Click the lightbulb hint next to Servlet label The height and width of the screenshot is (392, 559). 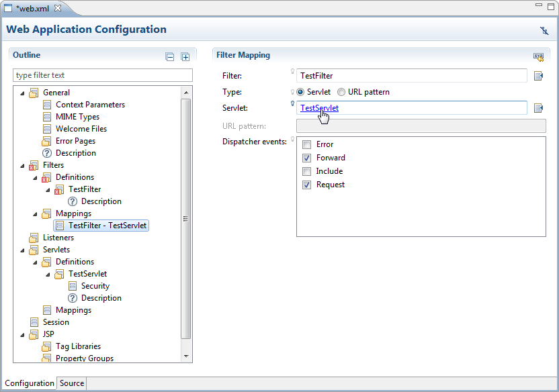coord(292,103)
